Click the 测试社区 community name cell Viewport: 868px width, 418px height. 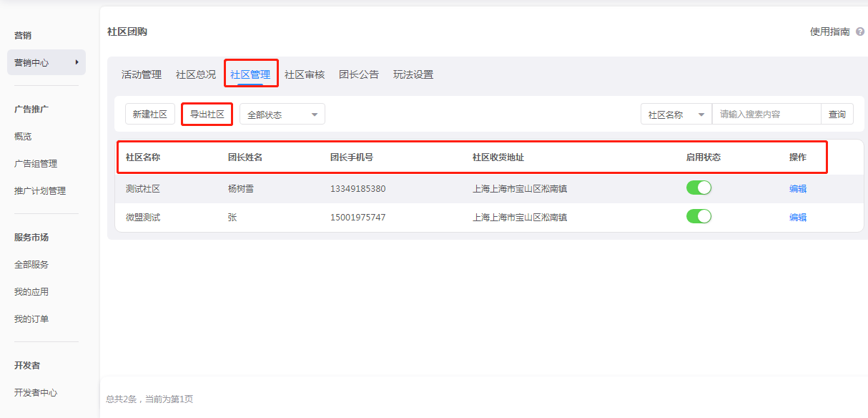pyautogui.click(x=143, y=189)
